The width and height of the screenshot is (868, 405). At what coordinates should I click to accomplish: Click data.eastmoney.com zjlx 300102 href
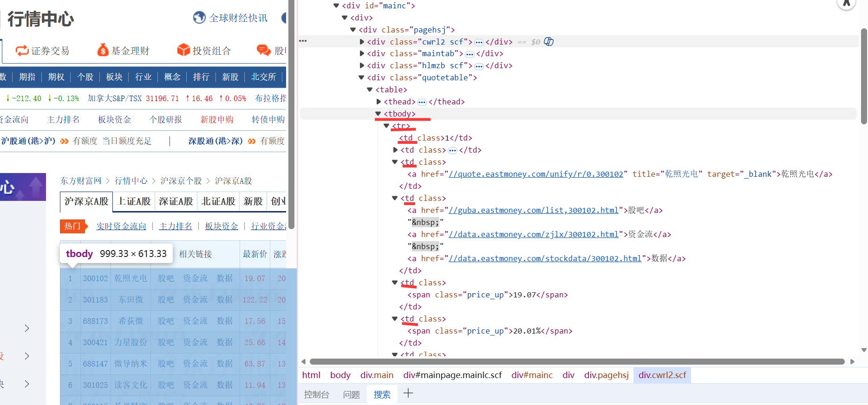(534, 234)
